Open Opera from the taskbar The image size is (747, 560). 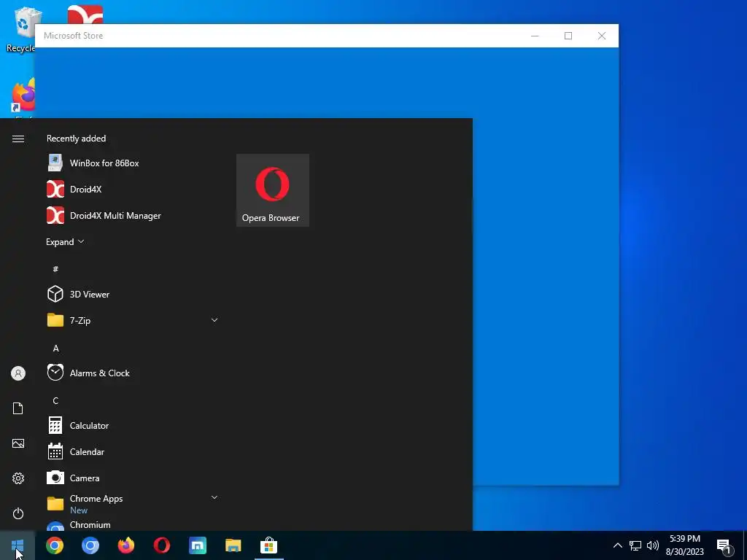pyautogui.click(x=162, y=545)
